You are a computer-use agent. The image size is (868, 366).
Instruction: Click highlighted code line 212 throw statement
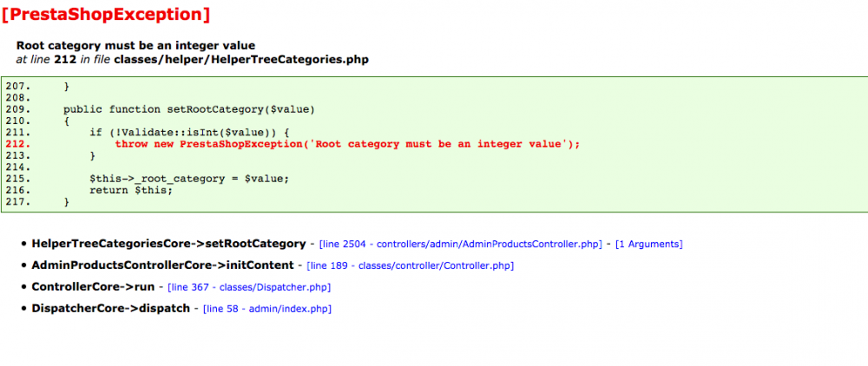click(x=347, y=144)
